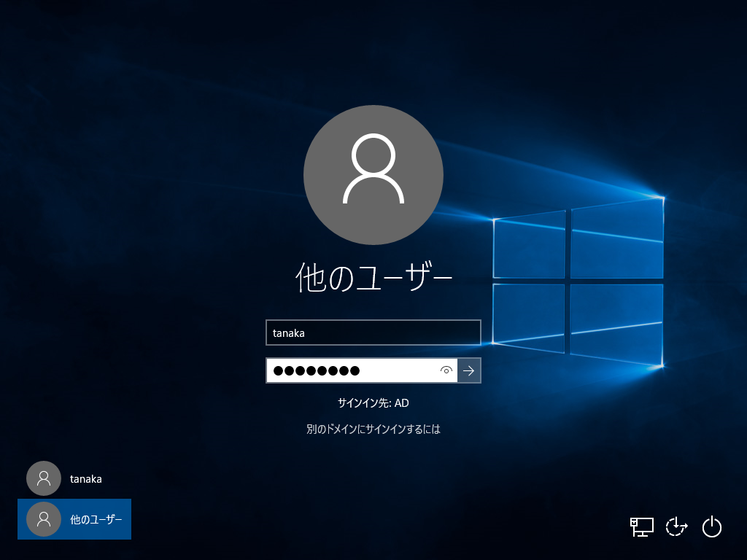747x560 pixels.
Task: Submit sign-in with the arrow button
Action: coord(469,370)
